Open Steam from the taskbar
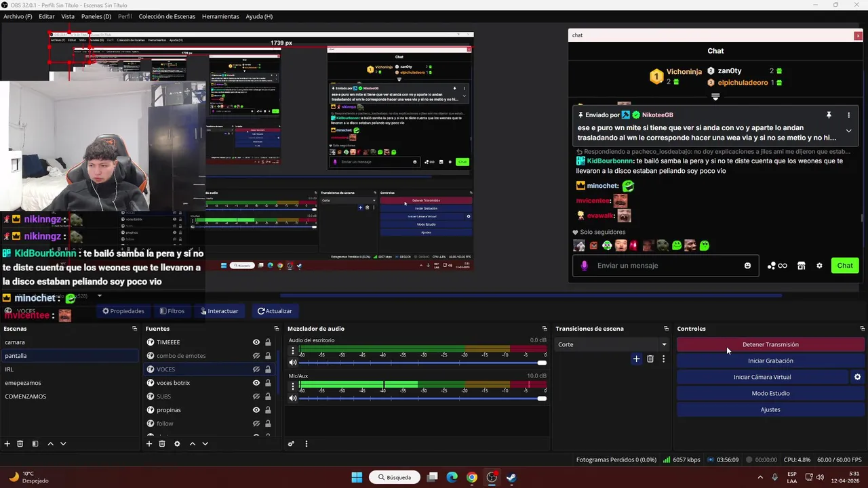Screen dimensions: 868x488 [x=511, y=477]
